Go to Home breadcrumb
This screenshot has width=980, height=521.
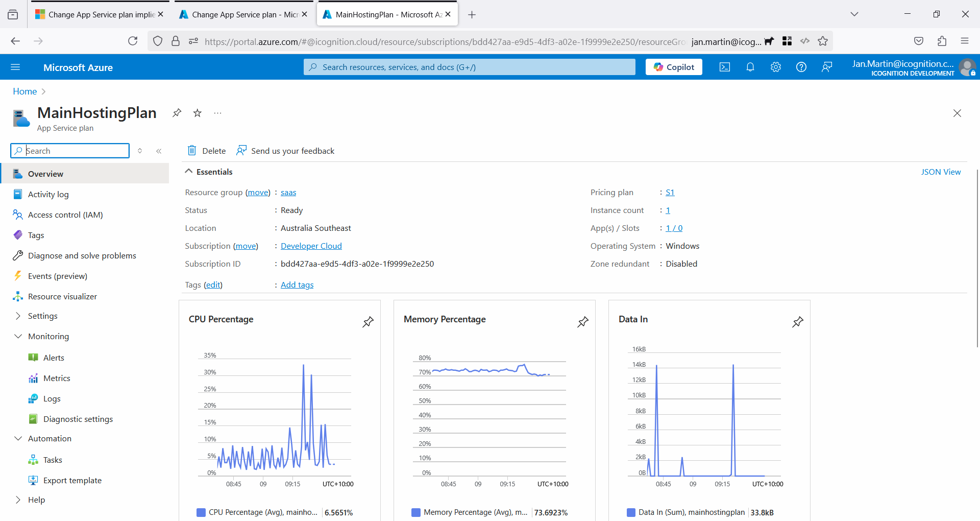[25, 91]
